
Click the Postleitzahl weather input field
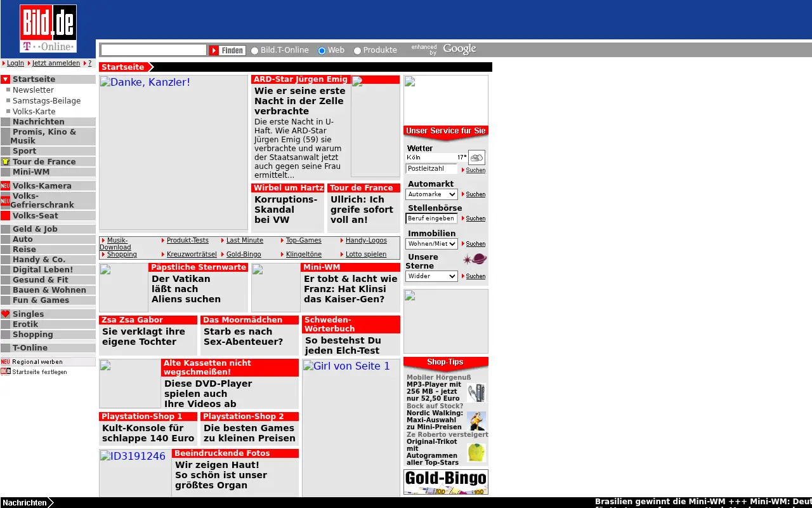tap(431, 169)
